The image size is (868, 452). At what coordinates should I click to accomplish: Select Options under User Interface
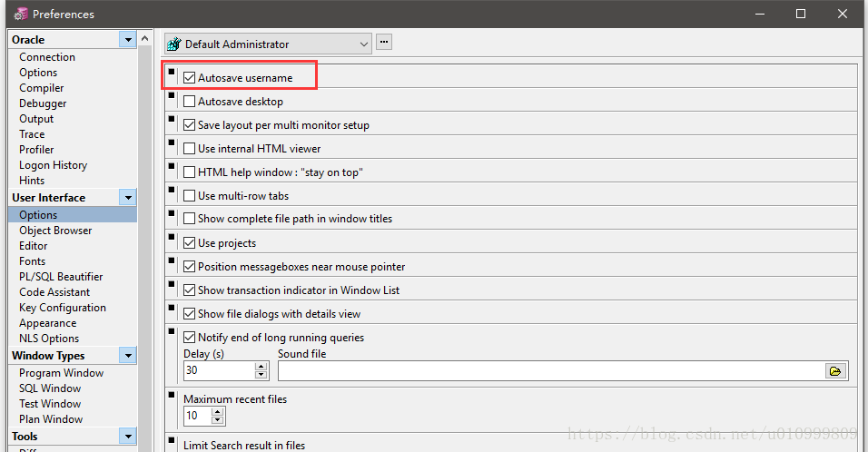click(x=73, y=215)
